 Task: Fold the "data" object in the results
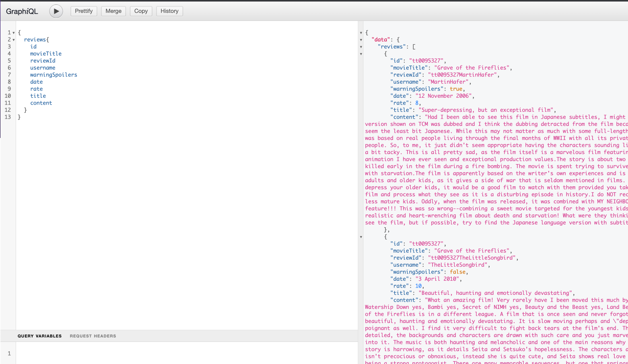361,40
